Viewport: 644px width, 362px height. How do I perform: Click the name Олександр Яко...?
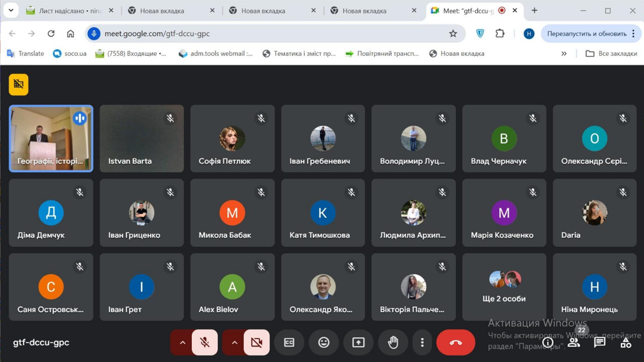[x=321, y=309]
